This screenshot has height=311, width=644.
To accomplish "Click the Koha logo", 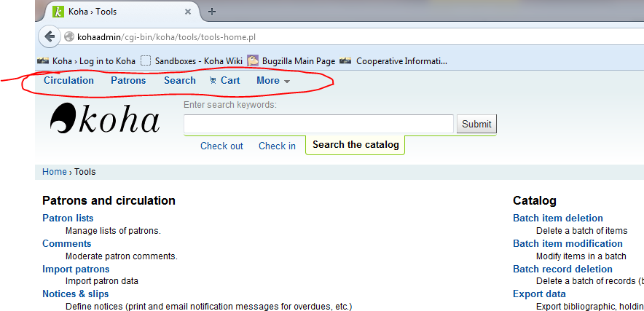I will [104, 119].
